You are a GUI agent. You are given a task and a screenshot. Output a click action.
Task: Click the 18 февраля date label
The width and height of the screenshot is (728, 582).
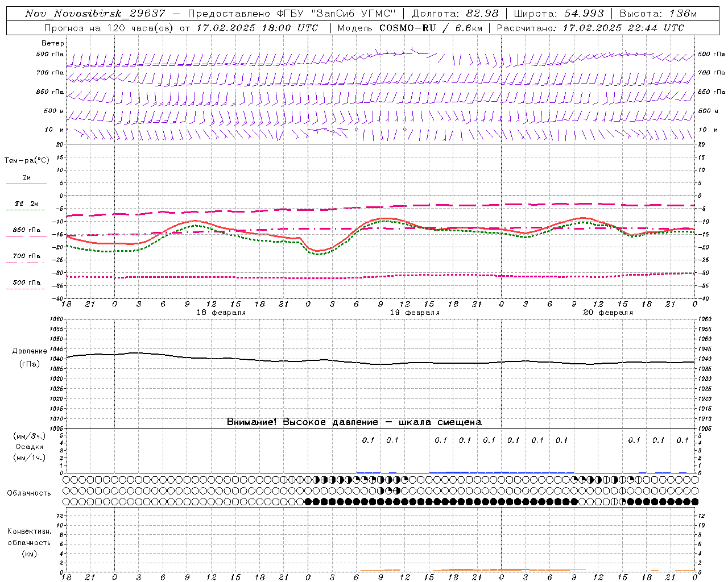coord(221,313)
